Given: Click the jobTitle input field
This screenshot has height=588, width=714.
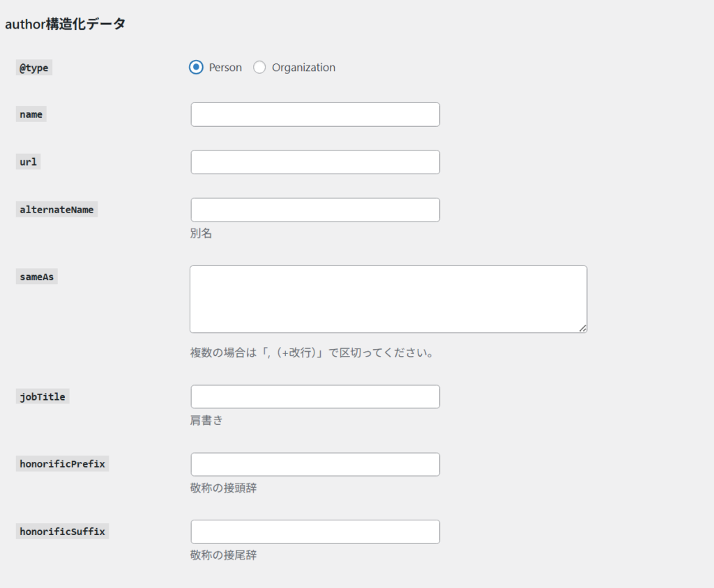Looking at the screenshot, I should click(315, 397).
